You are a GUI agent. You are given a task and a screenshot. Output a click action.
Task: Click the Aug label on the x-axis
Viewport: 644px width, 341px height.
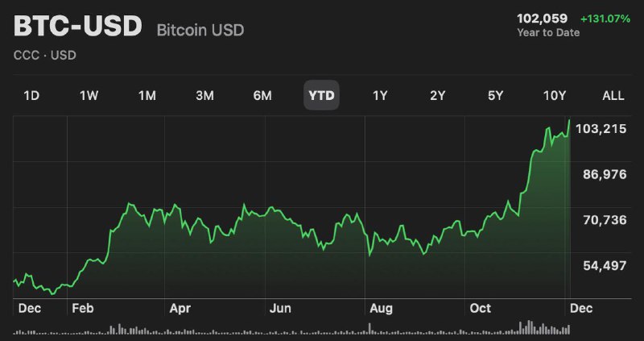pos(379,308)
